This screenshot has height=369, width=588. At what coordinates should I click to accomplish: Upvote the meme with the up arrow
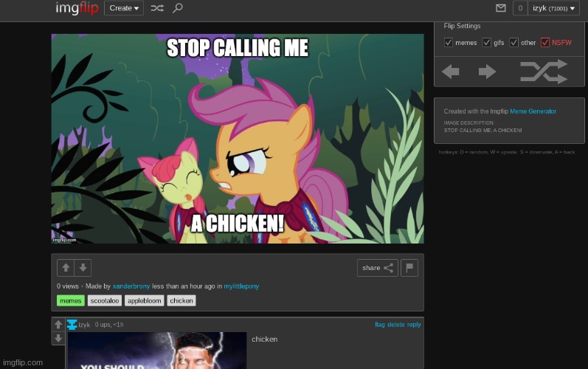pos(66,268)
